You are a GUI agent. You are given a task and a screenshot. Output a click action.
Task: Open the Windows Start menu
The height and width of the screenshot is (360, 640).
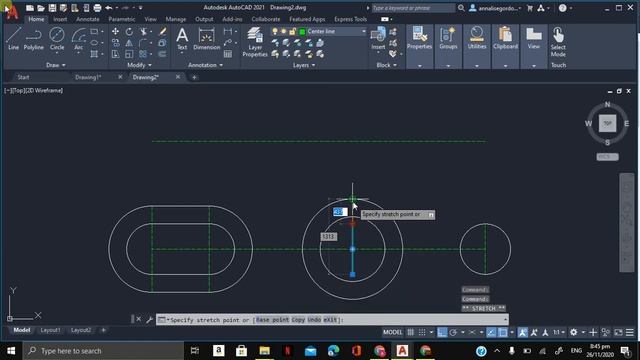pos(11,351)
